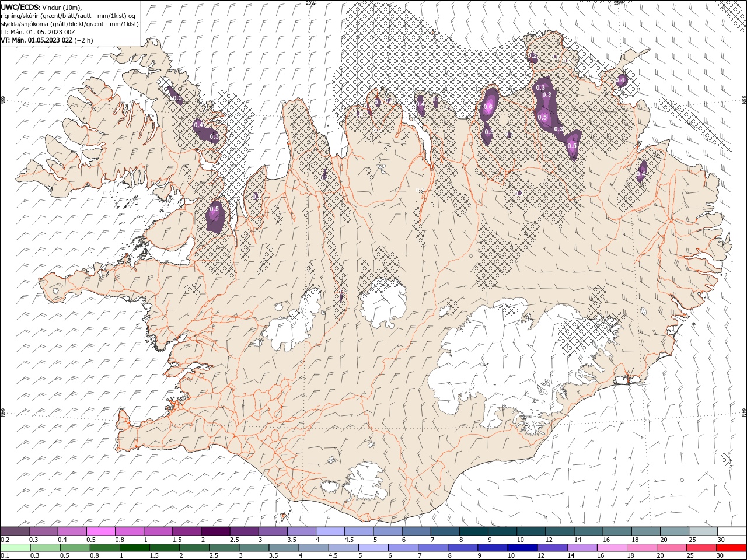Click upper legend swatch between 0.2 and 0.3
The width and height of the screenshot is (747, 560).
point(15,531)
